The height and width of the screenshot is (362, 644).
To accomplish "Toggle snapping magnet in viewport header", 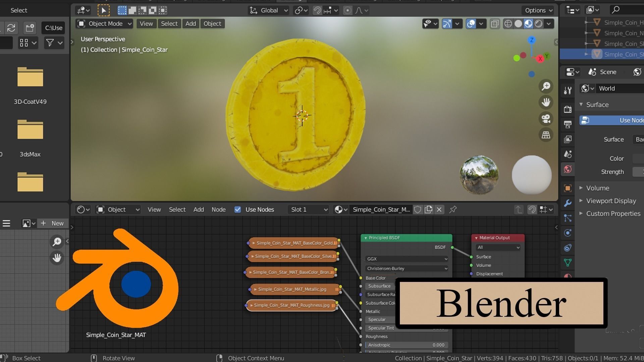I will (x=317, y=10).
